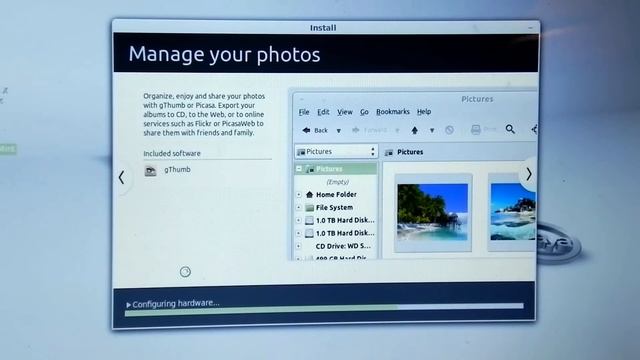This screenshot has width=640, height=360.
Task: Open the Pictures location combo box
Action: (x=336, y=151)
